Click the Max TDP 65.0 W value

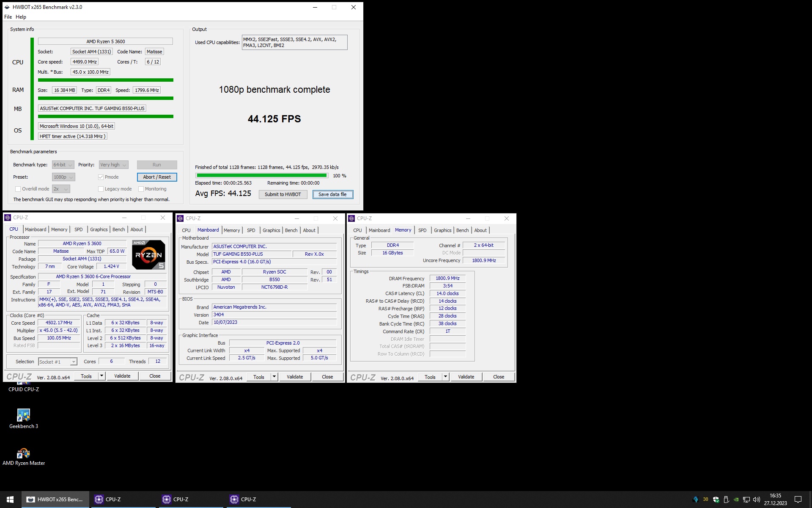point(117,251)
